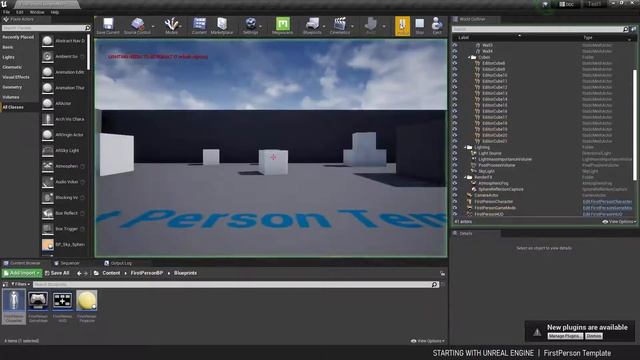Toggle visibility eye for AtmosphericFog
The height and width of the screenshot is (360, 640).
(x=455, y=183)
